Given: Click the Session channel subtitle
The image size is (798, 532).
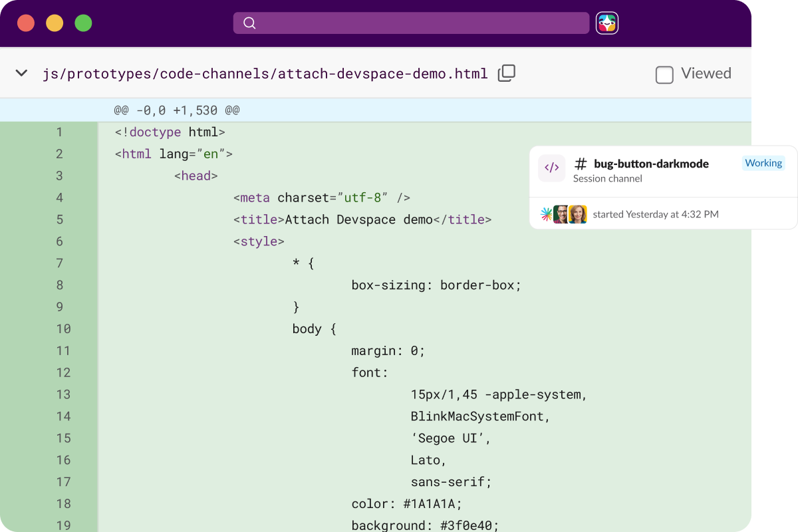Looking at the screenshot, I should 608,179.
